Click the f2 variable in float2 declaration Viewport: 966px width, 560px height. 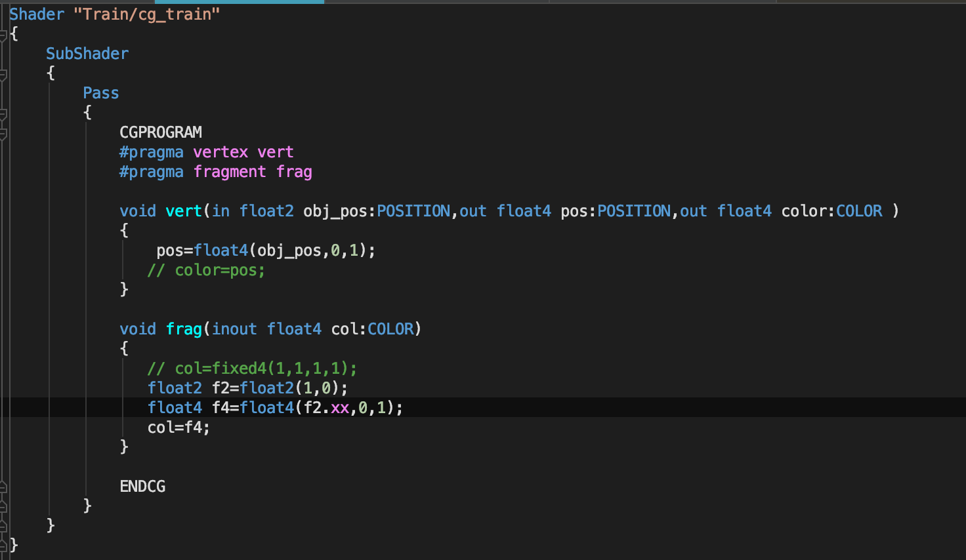pyautogui.click(x=220, y=388)
